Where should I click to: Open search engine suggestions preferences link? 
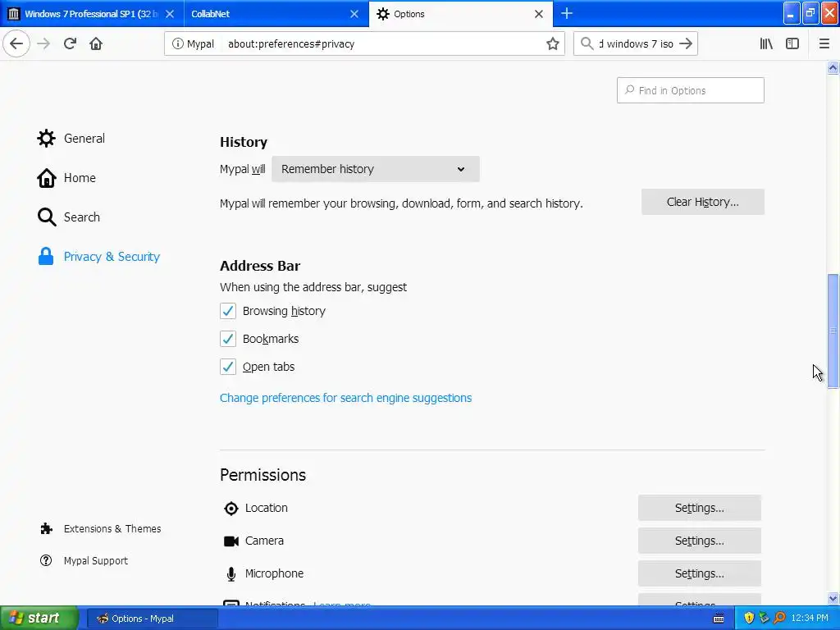click(x=345, y=398)
